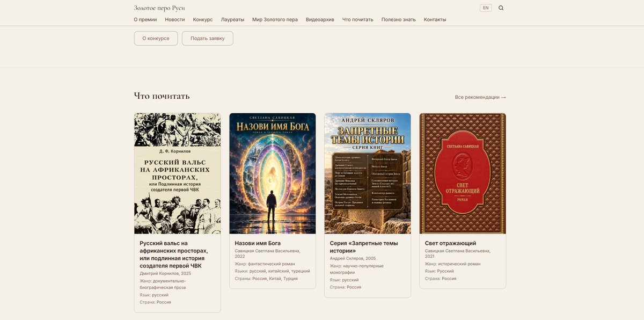Open the Полезно знать menu item

click(399, 19)
